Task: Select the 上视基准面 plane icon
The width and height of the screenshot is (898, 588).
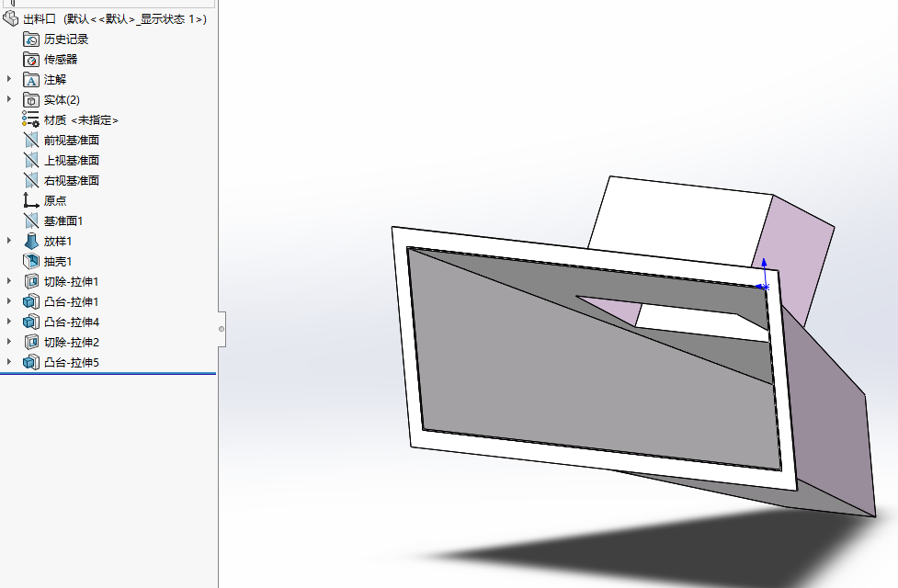Action: pyautogui.click(x=31, y=160)
